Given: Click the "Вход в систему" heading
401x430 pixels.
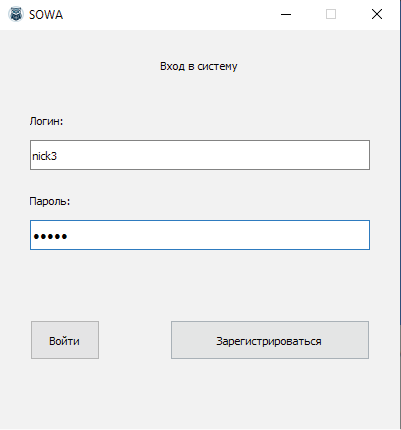Looking at the screenshot, I should tap(199, 66).
